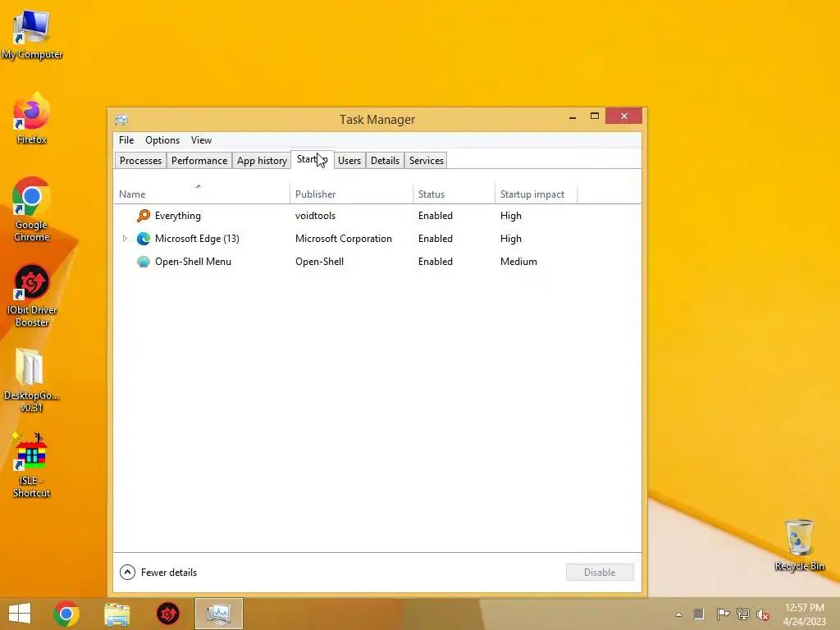Sort by the Publisher column header
This screenshot has width=840, height=630.
point(351,194)
